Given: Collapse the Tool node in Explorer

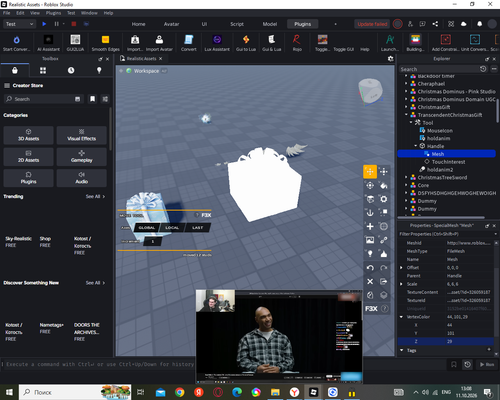Looking at the screenshot, I should coord(411,122).
